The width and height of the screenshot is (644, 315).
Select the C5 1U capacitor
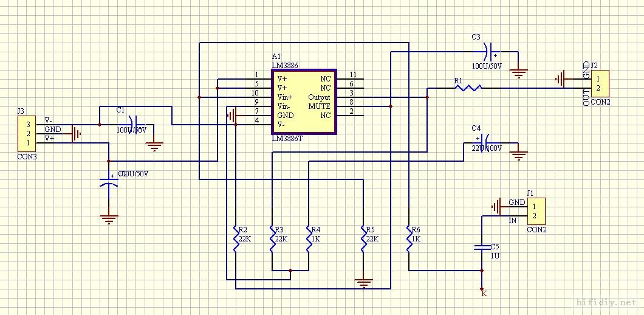482,248
